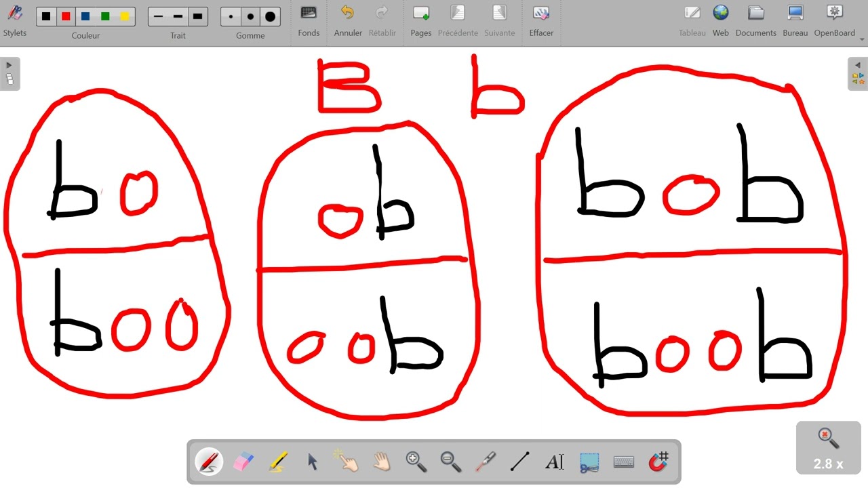
Task: Expand the left side panel
Action: point(9,73)
